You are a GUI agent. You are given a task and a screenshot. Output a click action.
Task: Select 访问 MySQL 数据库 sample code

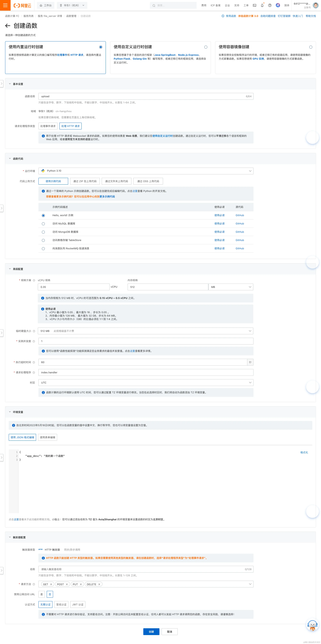(x=43, y=224)
